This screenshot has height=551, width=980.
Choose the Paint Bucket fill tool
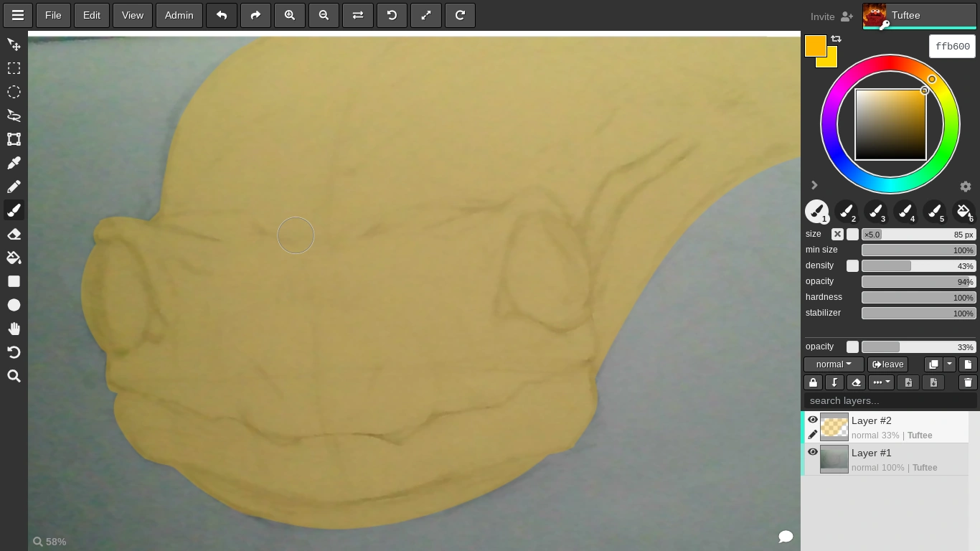(x=14, y=258)
